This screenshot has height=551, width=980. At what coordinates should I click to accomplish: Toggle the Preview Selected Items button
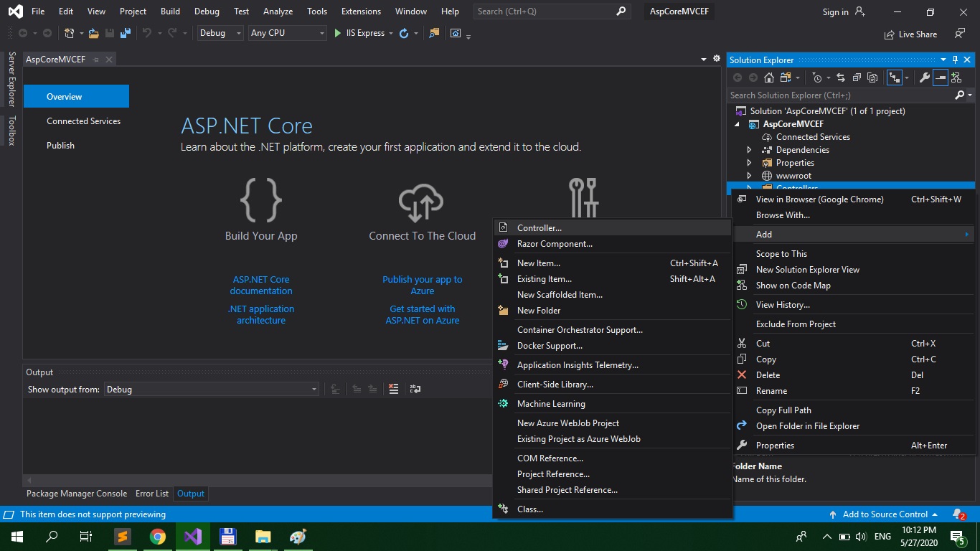click(x=941, y=77)
